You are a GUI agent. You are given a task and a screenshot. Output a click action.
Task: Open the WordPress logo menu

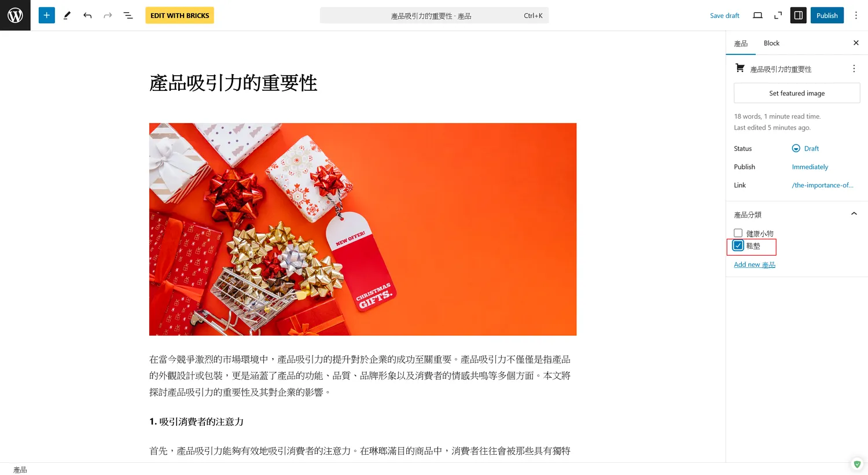pos(15,15)
